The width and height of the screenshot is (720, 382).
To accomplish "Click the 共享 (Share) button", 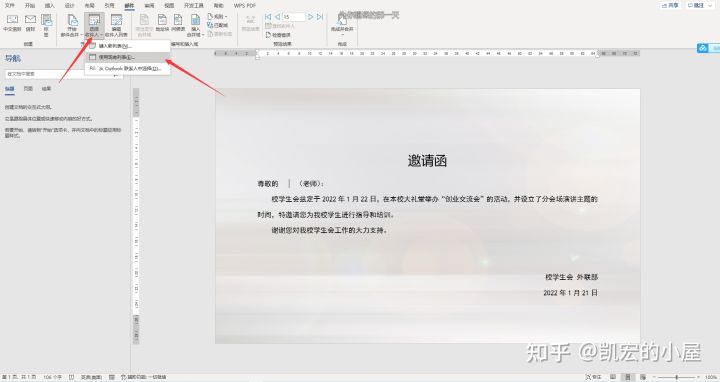I will click(670, 6).
